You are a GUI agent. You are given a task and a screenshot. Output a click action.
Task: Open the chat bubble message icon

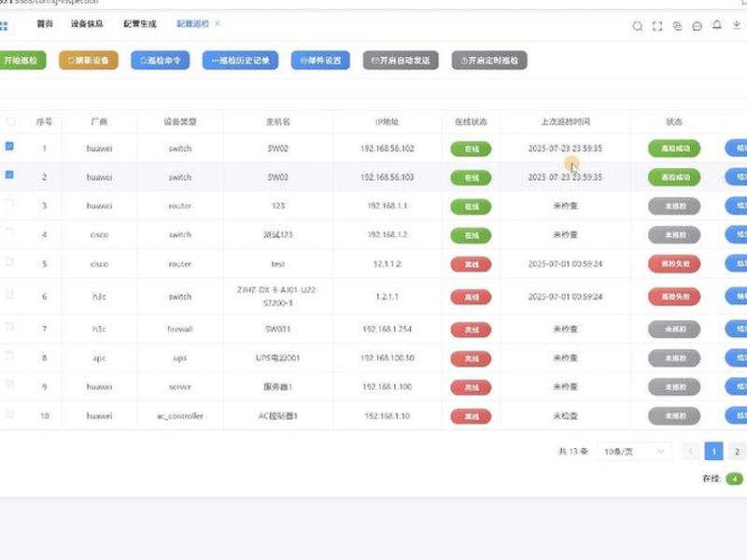point(697,26)
